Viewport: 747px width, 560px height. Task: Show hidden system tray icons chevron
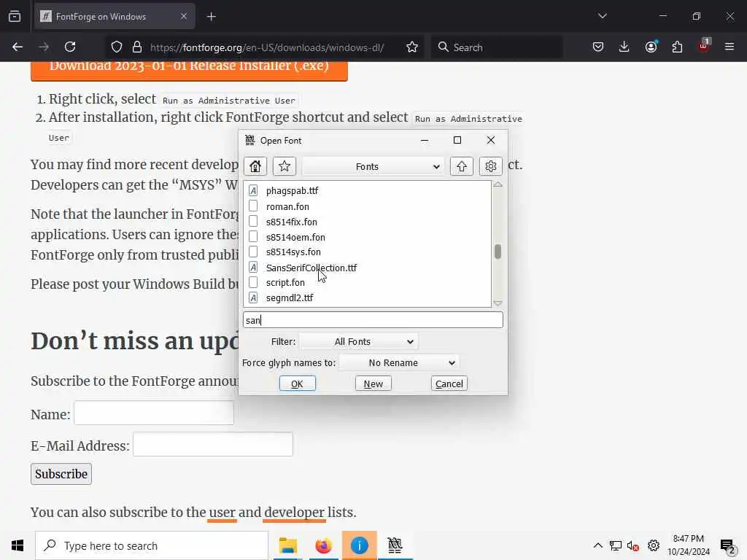click(598, 545)
